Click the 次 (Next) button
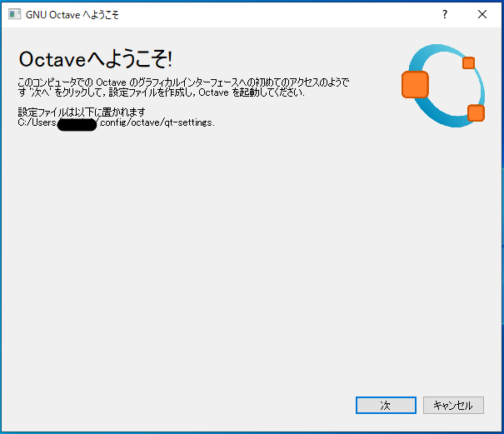The height and width of the screenshot is (434, 504). click(386, 405)
